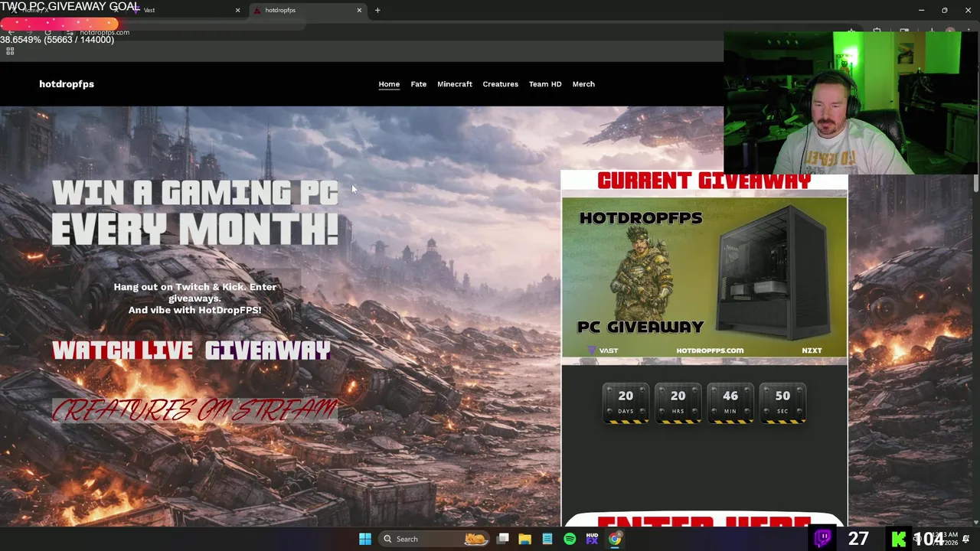Switch to the Vast browser tab
The width and height of the screenshot is (980, 551).
tap(184, 10)
